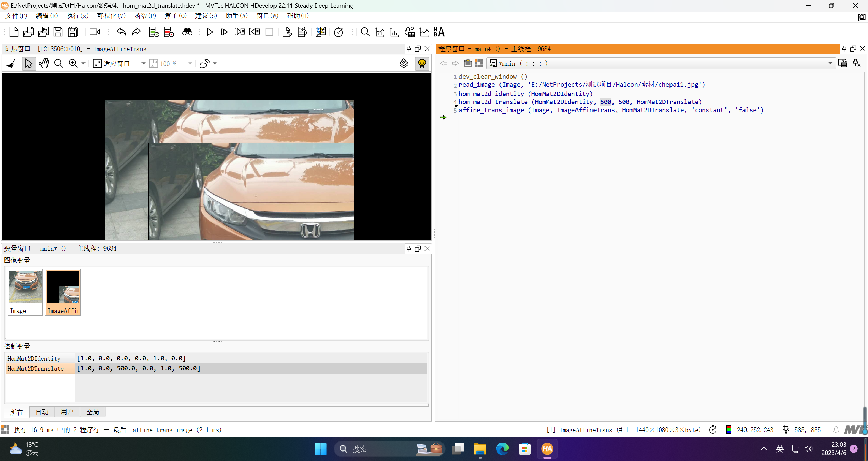Open the 算子(O) menu
The image size is (868, 461).
175,16
